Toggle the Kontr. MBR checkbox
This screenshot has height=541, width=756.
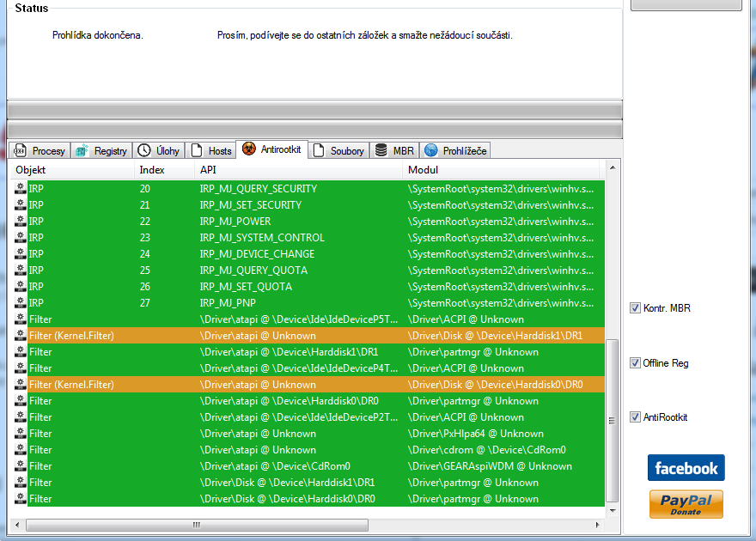pyautogui.click(x=635, y=307)
